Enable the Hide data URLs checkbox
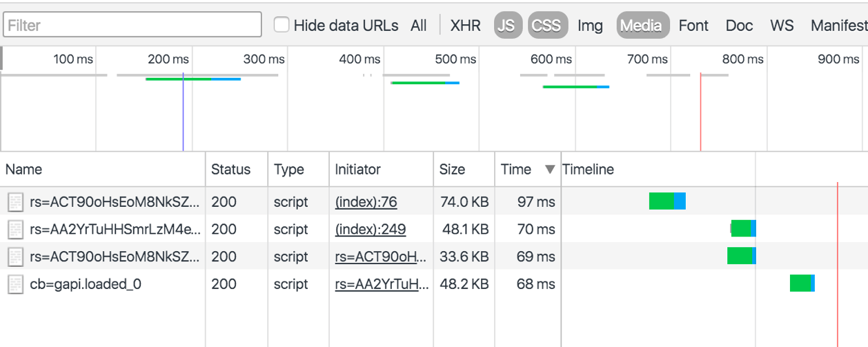Viewport: 868px width, 347px height. coord(282,26)
